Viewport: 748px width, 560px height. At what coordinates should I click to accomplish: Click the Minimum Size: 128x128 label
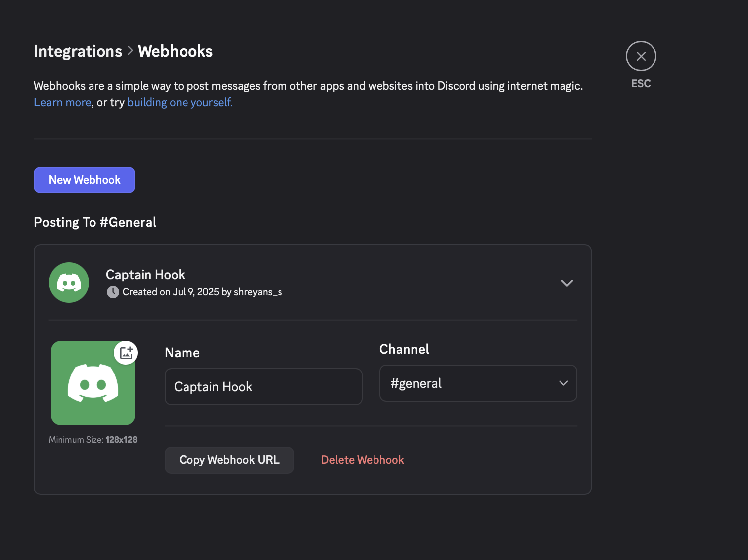coord(93,440)
